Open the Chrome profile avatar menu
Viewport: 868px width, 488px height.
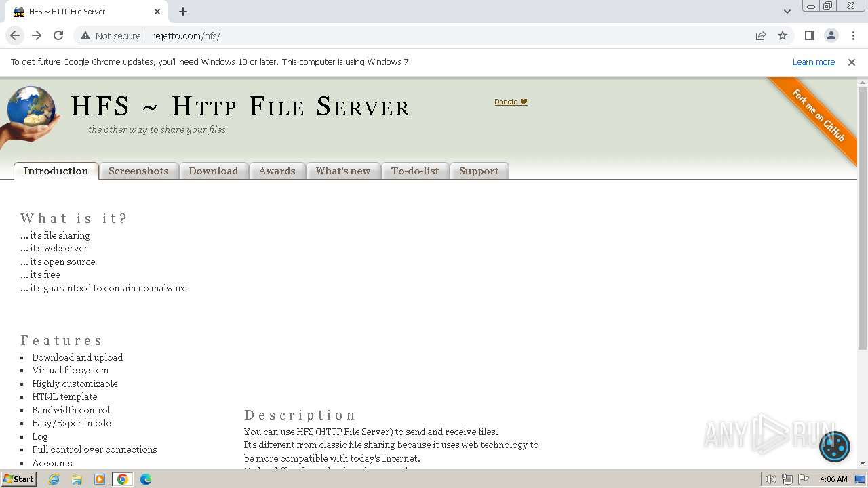click(x=831, y=35)
